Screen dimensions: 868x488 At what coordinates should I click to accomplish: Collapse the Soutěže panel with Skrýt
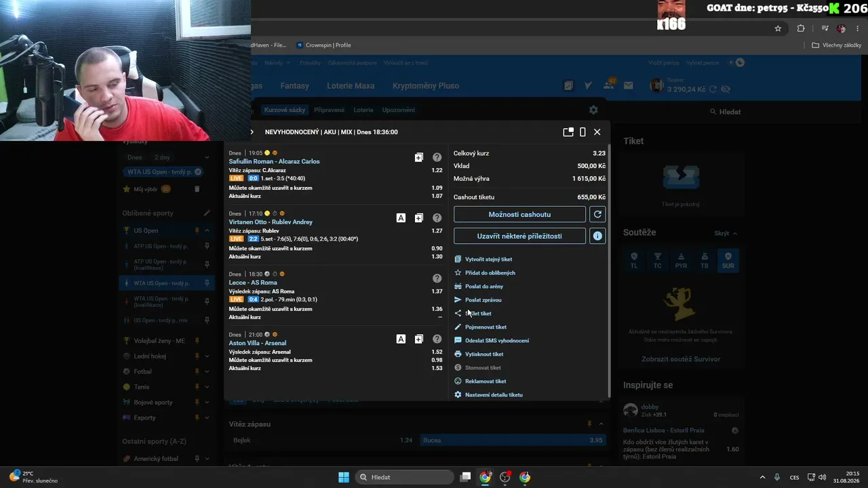tap(726, 233)
